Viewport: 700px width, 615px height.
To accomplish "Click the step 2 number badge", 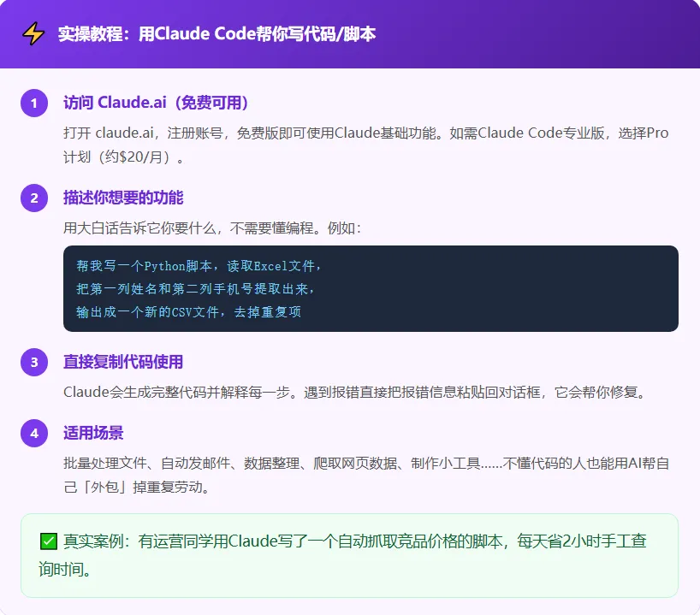I will [x=34, y=198].
